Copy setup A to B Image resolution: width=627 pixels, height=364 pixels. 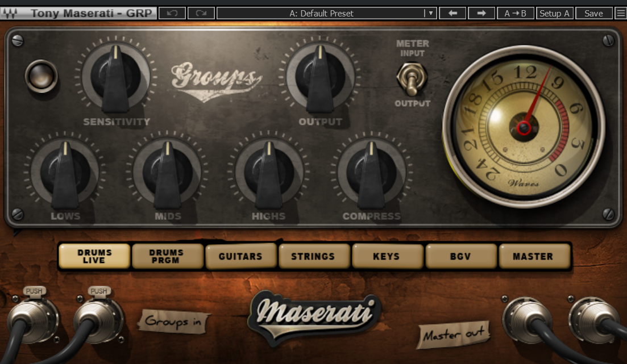515,13
